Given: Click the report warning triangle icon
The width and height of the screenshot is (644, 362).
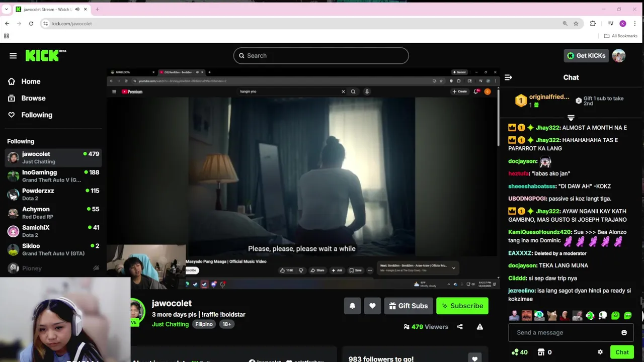Looking at the screenshot, I should click(480, 327).
